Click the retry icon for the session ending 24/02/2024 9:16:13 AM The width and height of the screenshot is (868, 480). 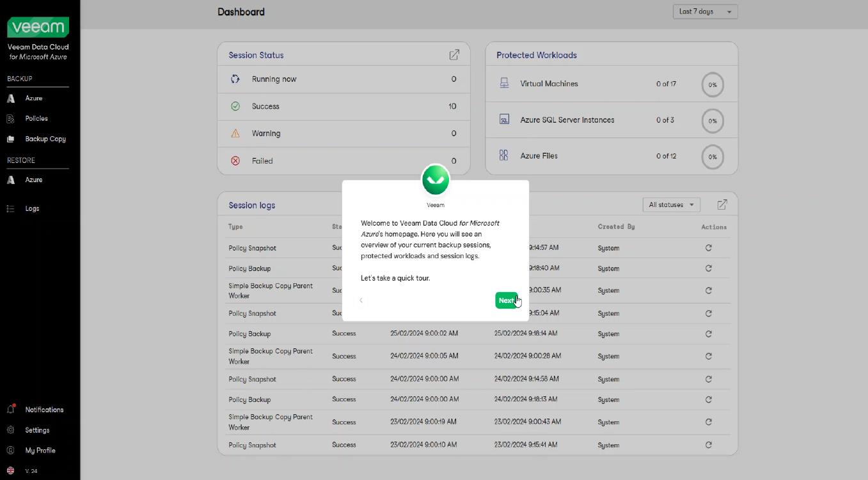[708, 399]
